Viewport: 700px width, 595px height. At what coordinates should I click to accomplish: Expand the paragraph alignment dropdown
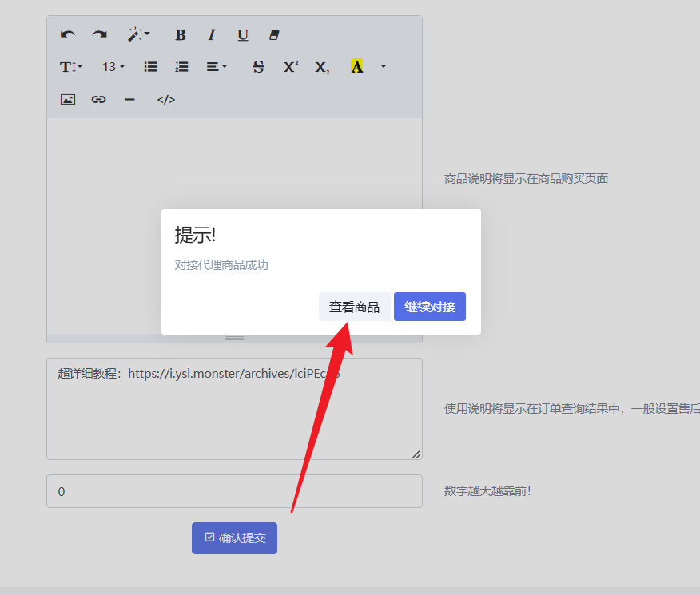coord(217,67)
